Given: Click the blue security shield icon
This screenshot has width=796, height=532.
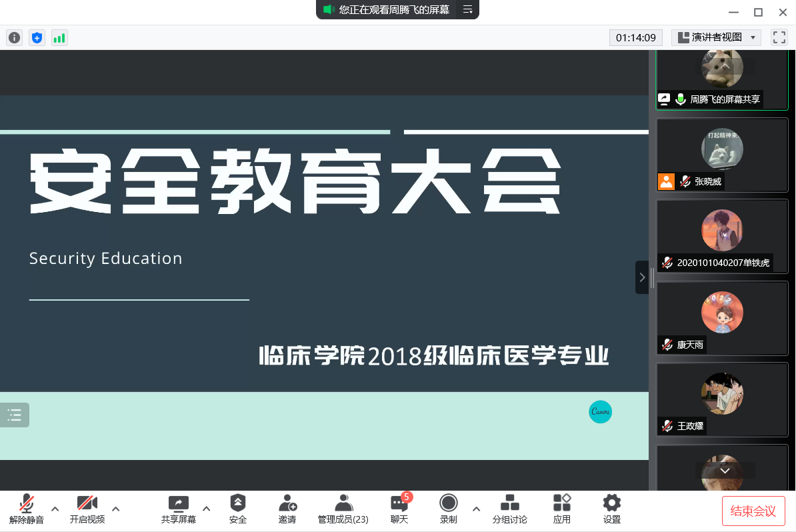Looking at the screenshot, I should tap(37, 38).
